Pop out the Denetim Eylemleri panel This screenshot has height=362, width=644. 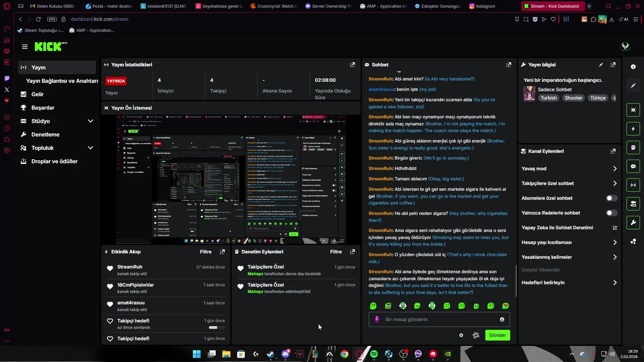[352, 252]
